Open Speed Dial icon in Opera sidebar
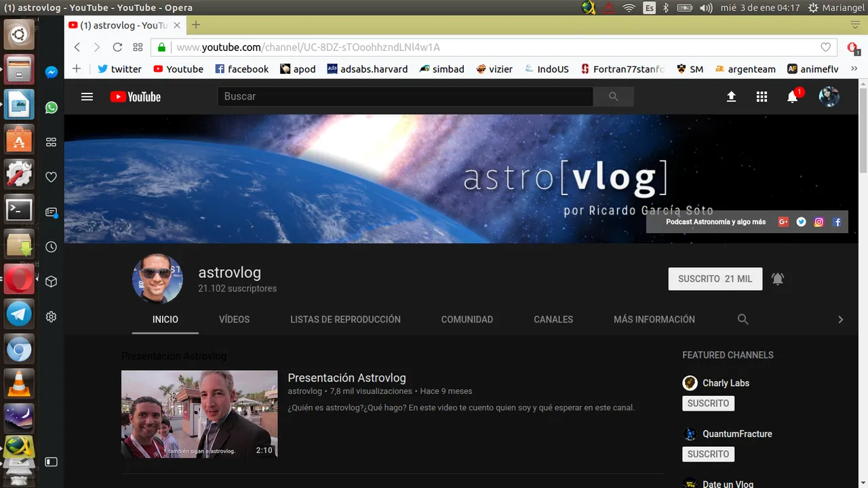Viewport: 868px width, 488px height. [51, 142]
